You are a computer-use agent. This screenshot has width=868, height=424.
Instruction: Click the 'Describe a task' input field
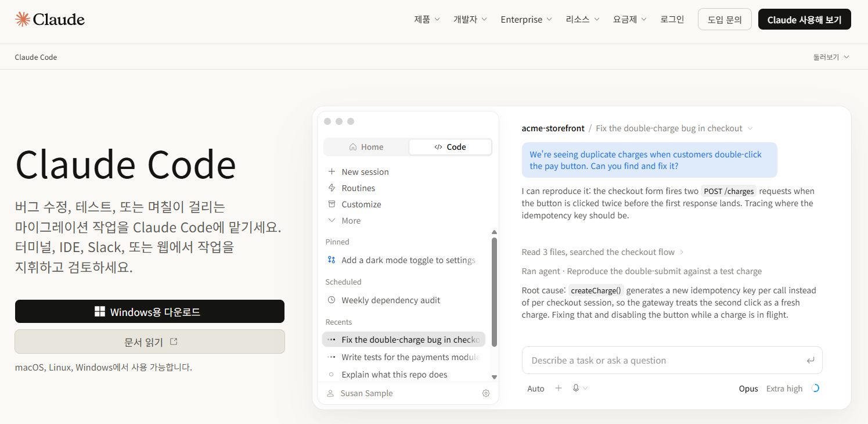[x=672, y=361]
